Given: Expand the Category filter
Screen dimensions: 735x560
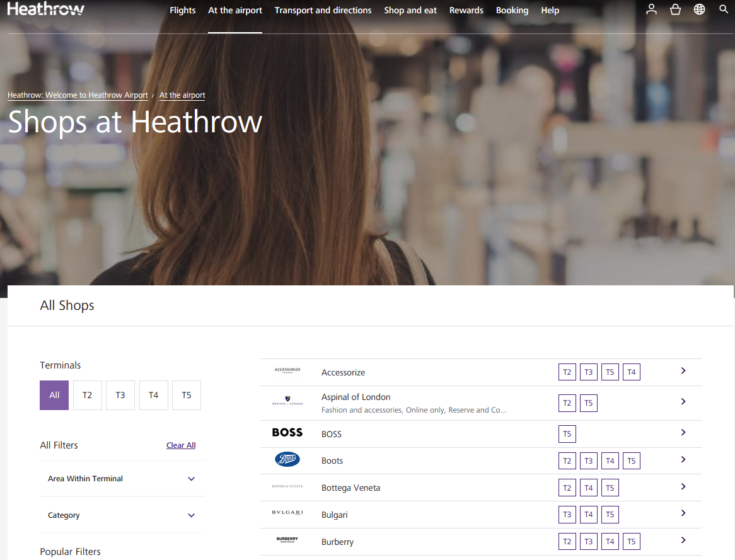Looking at the screenshot, I should (x=122, y=515).
